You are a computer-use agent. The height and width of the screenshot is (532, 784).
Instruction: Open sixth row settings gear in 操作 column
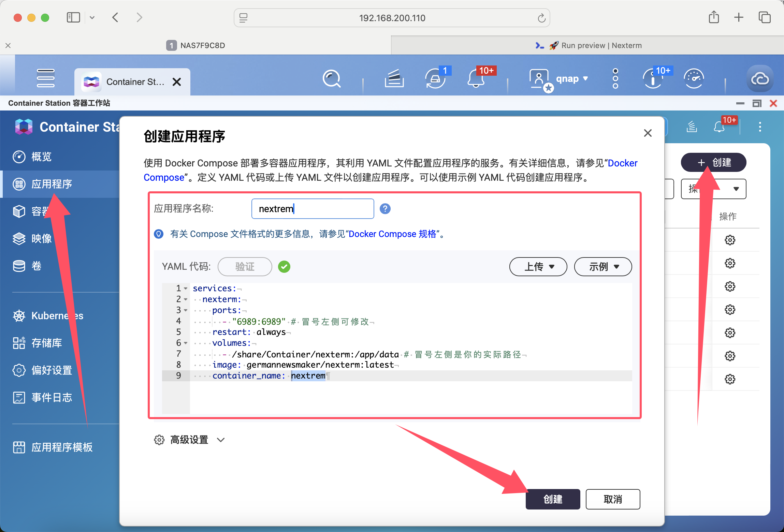[730, 356]
